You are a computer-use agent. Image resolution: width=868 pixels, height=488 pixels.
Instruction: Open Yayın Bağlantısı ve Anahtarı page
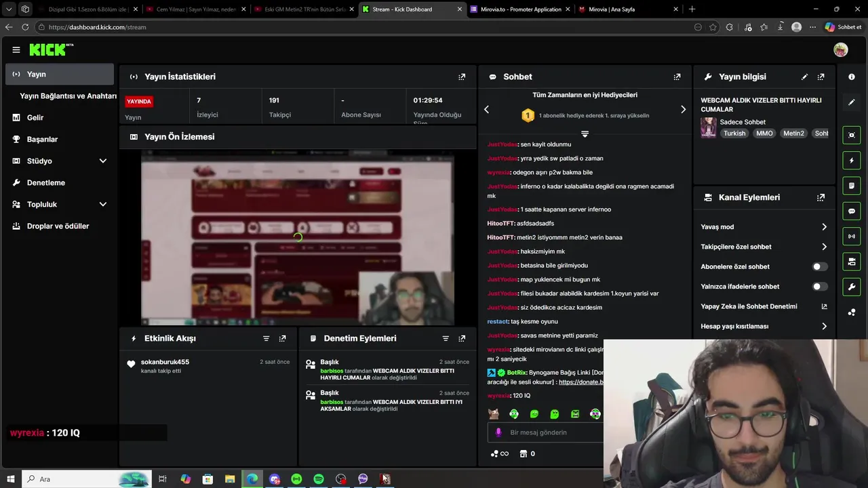point(68,96)
